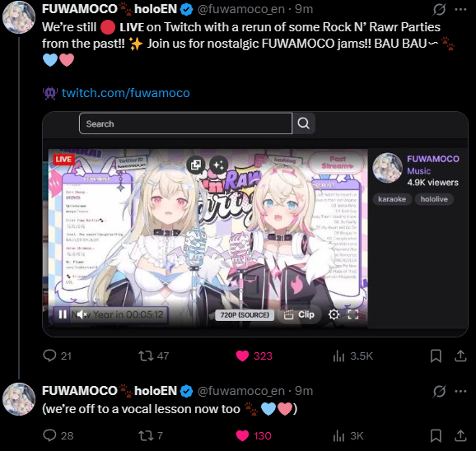Select the hololive tag

[x=434, y=199]
